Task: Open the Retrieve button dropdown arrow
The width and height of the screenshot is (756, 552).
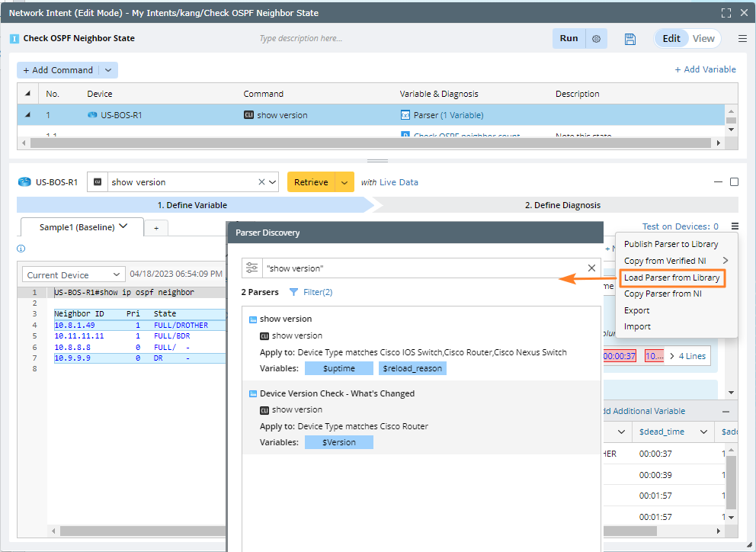Action: (345, 182)
